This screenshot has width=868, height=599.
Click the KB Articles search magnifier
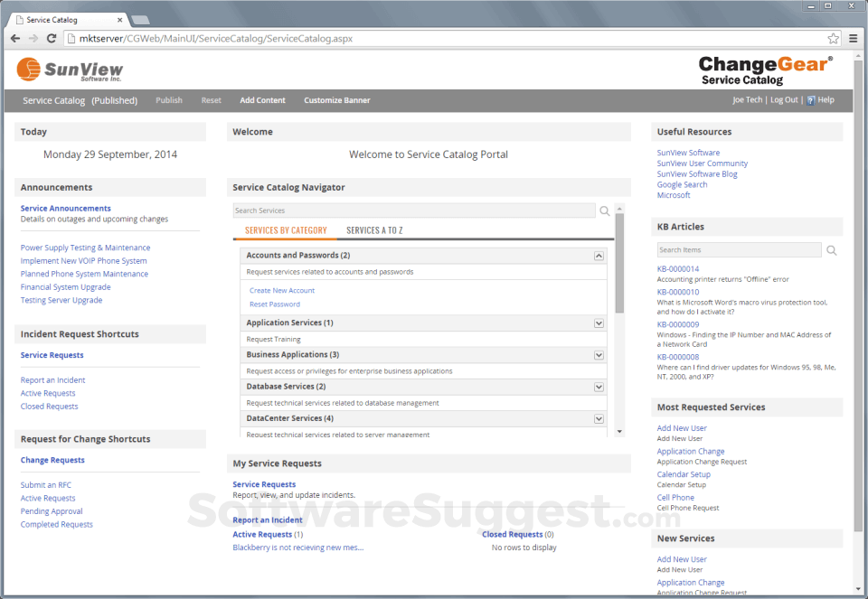click(830, 249)
